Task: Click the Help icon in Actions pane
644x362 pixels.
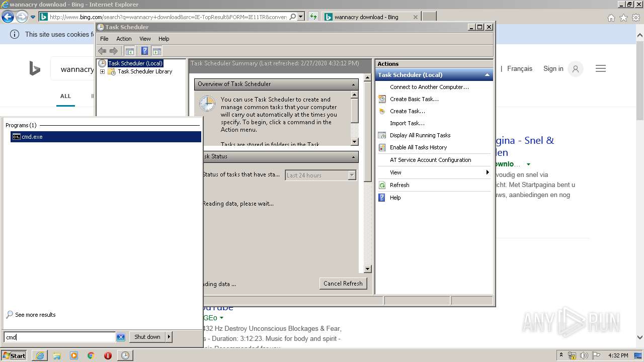Action: (382, 198)
